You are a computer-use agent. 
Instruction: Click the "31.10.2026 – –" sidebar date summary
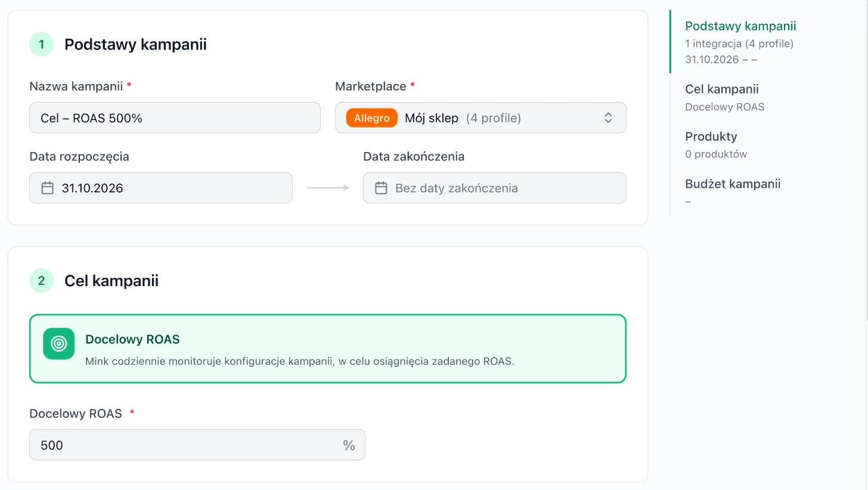(721, 60)
